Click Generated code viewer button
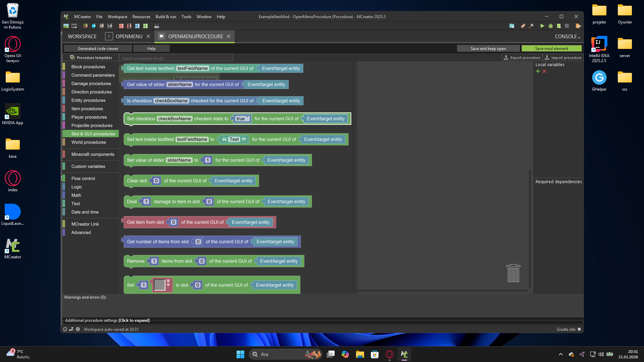 [x=98, y=49]
